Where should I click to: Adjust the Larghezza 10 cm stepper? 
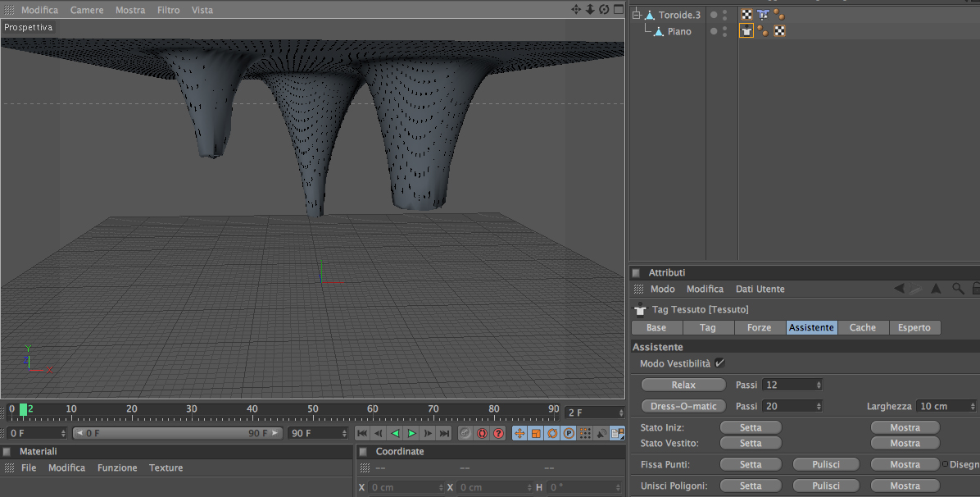tap(972, 406)
